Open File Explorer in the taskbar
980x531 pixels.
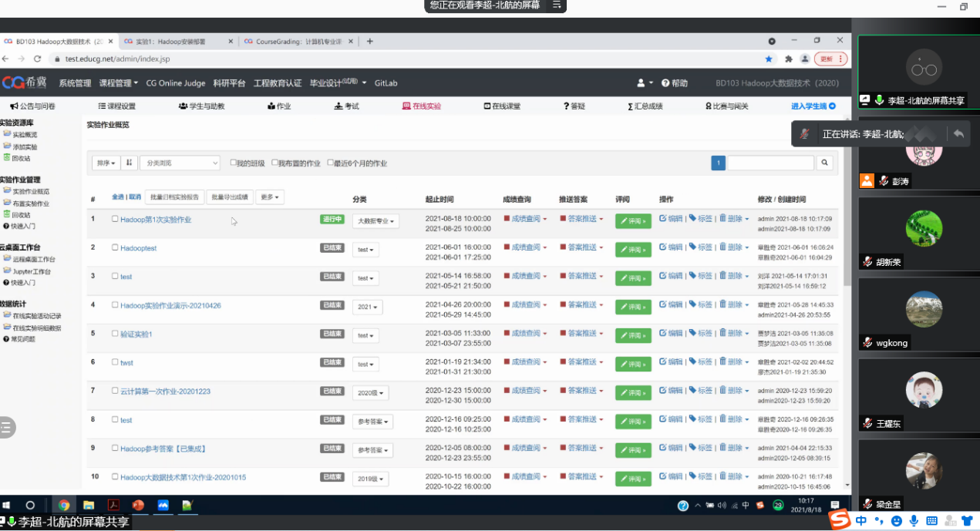[x=89, y=506]
